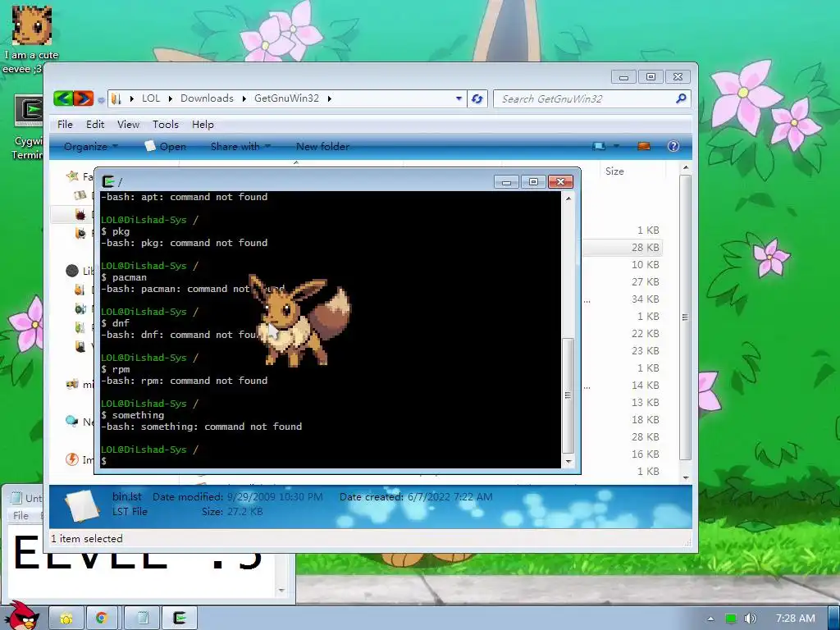This screenshot has height=630, width=840.
Task: Expand the arrow after LOL in breadcrumb
Action: click(171, 98)
